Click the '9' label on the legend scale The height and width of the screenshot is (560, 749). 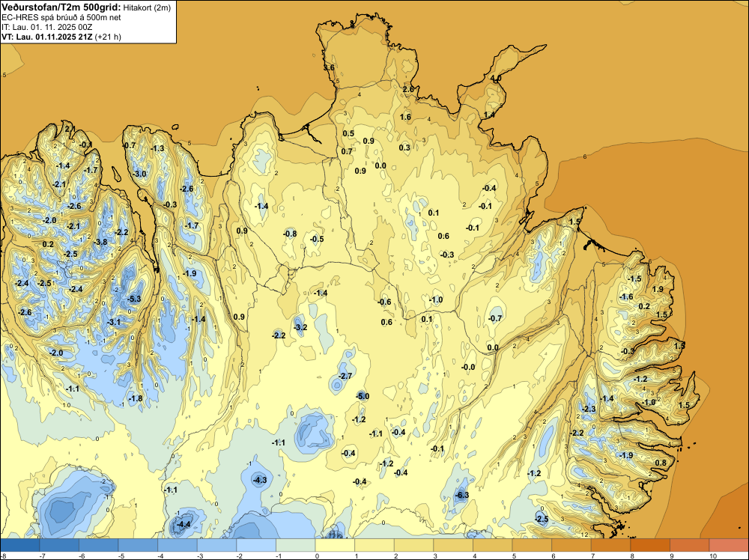(x=673, y=556)
